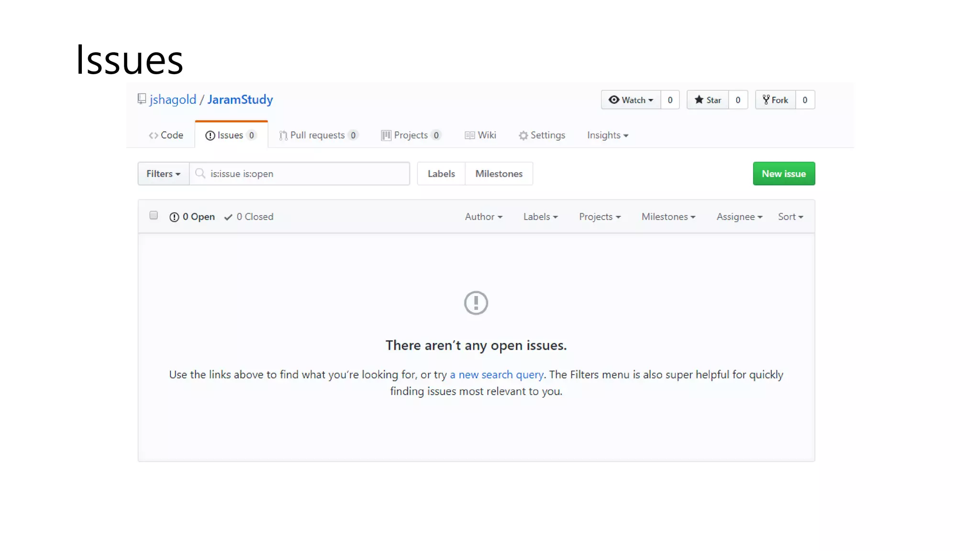Expand the Watch dropdown
This screenshot has height=551, width=980.
click(x=631, y=100)
